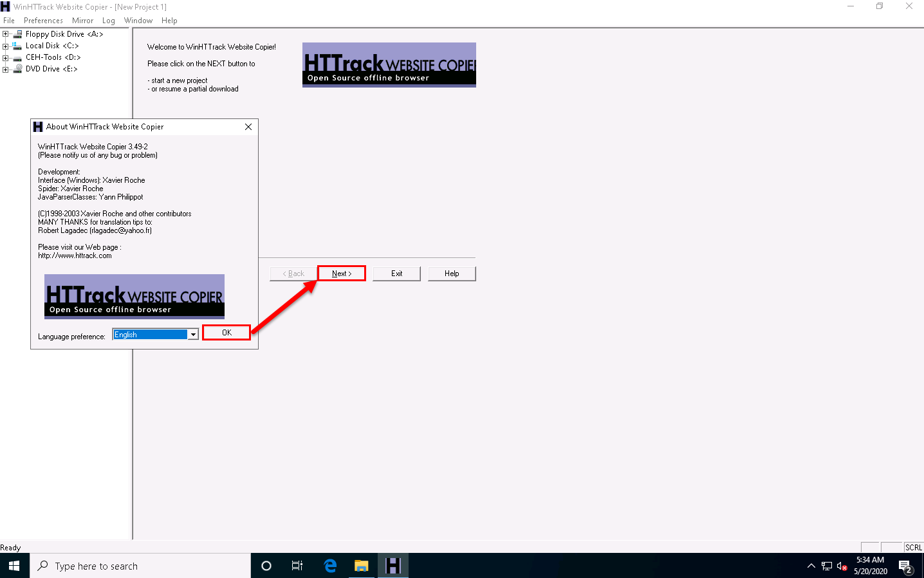Screen dimensions: 924x578
Task: Open the Help menu
Action: click(x=169, y=21)
